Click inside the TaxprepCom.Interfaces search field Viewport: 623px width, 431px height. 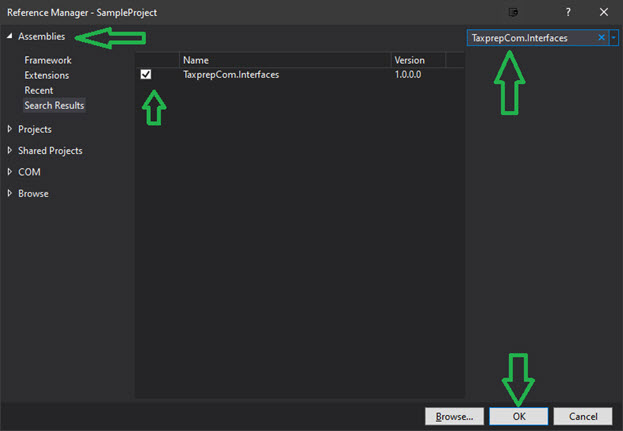[x=530, y=37]
